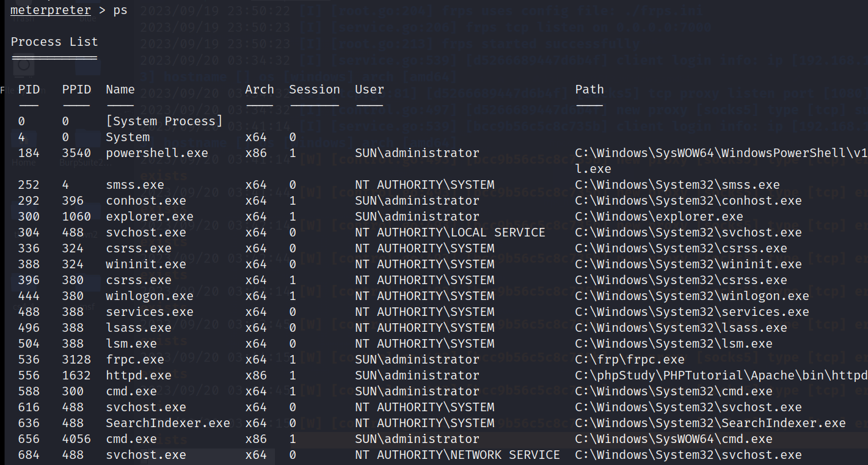This screenshot has width=868, height=465.
Task: Click the path "C:\Windows\explorer.exe"
Action: pos(659,216)
